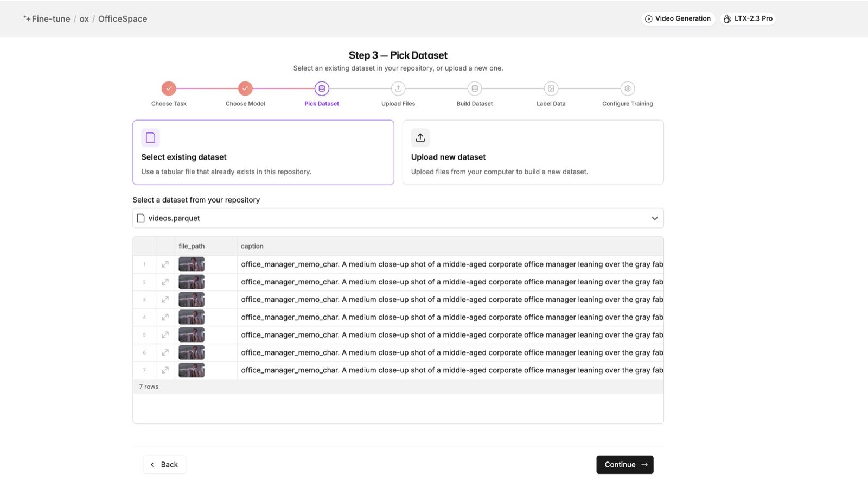Image resolution: width=868 pixels, height=487 pixels.
Task: Click the LTX-2.3 Pro model badge
Action: tap(748, 18)
